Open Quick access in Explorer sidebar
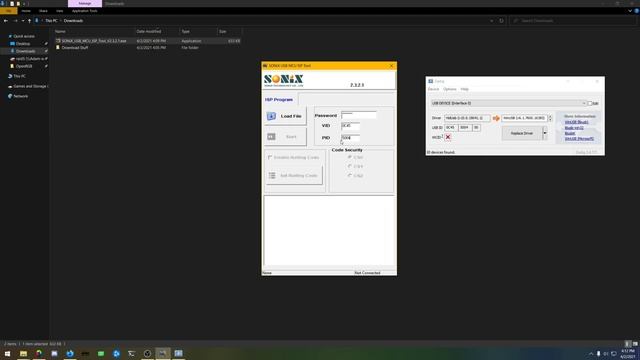This screenshot has width=640, height=360. coord(24,36)
